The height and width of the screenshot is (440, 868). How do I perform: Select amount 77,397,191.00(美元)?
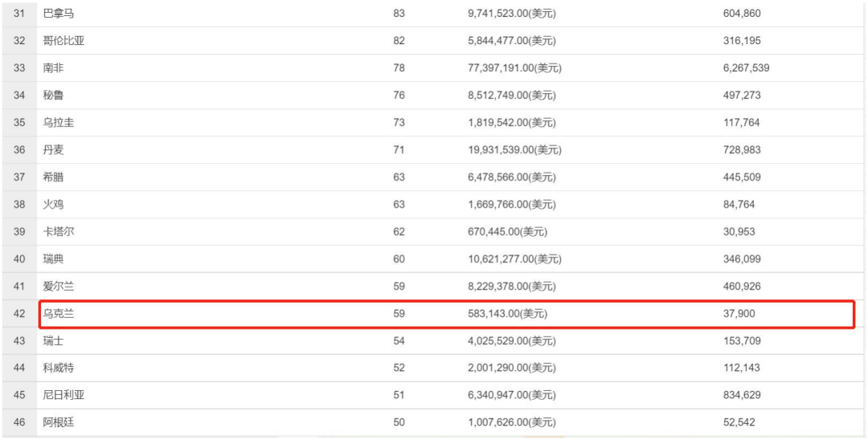tap(515, 68)
